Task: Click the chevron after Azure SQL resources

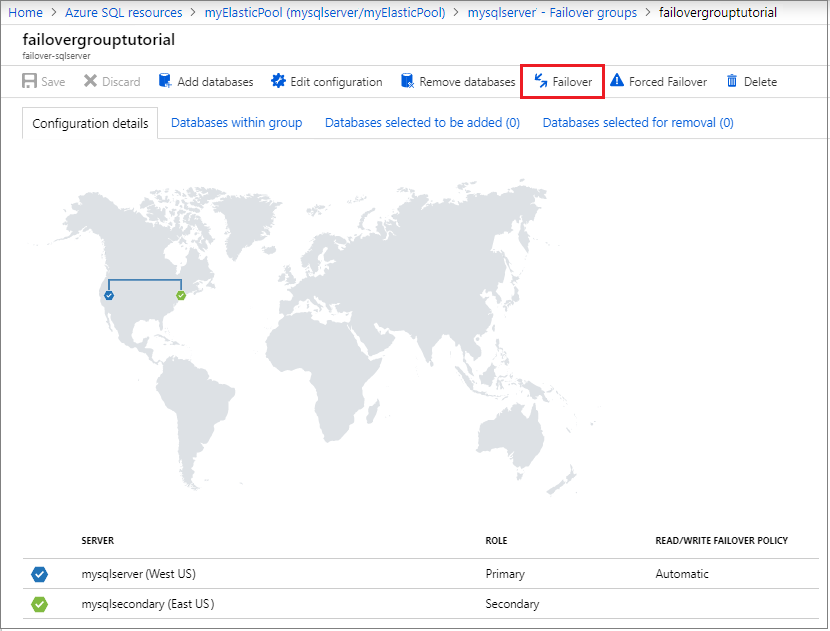Action: coord(193,12)
